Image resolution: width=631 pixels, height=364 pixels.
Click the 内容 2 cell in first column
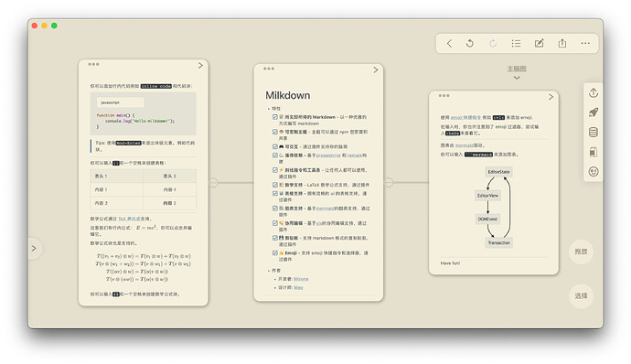tap(117, 203)
